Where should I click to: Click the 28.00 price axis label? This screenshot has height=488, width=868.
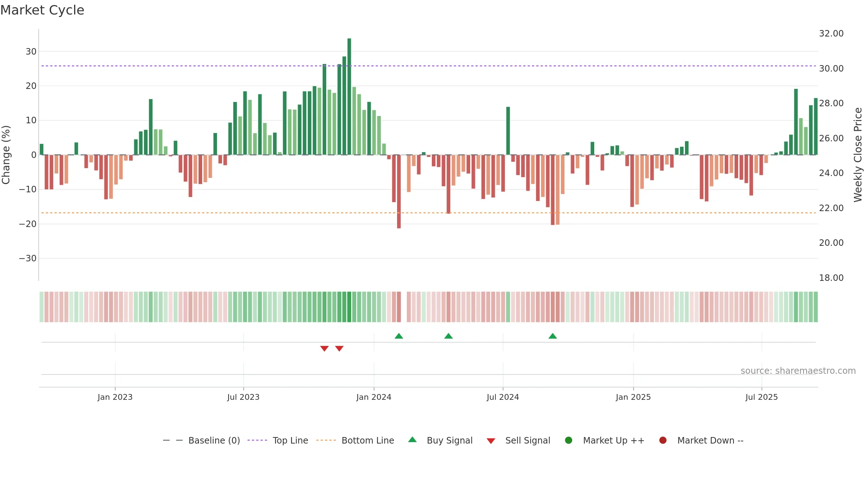[x=831, y=103]
